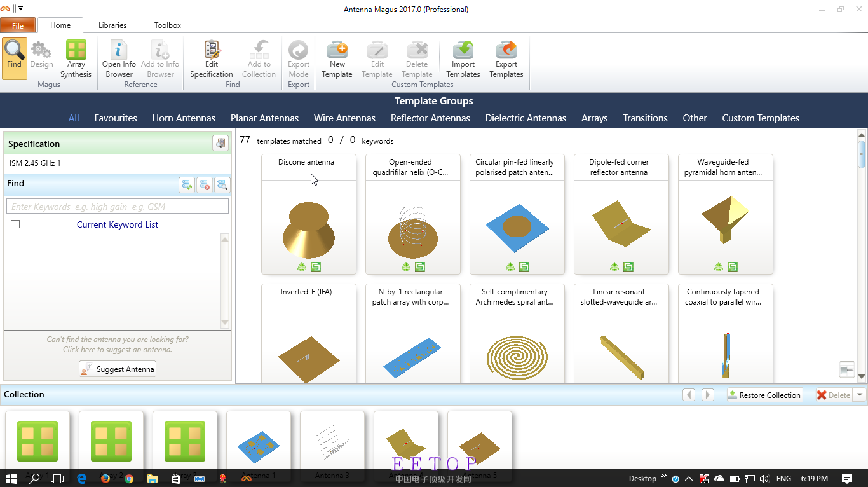Click pyramid icon under Open-ended quadrifilar helix card

coord(406,267)
